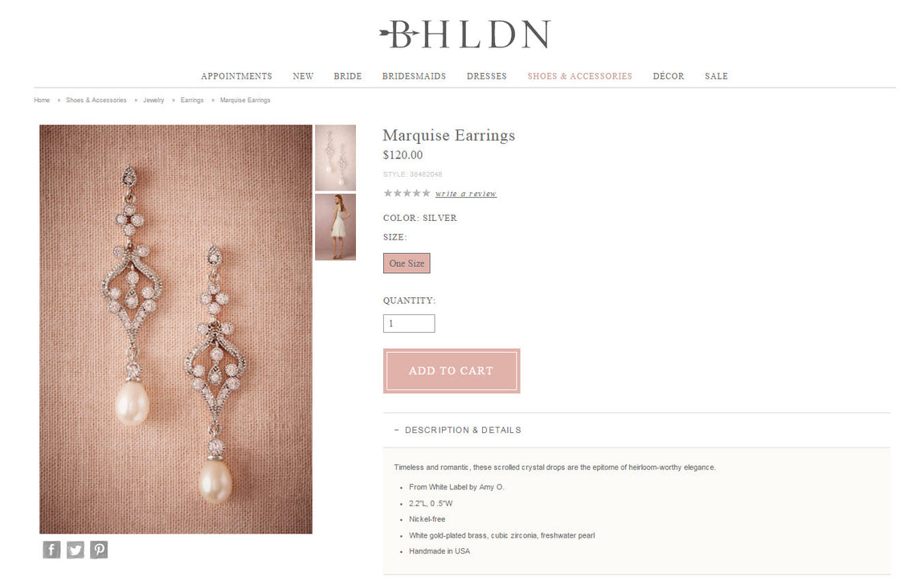The image size is (924, 581).
Task: Open the Bridesmaids menu
Action: click(x=414, y=76)
